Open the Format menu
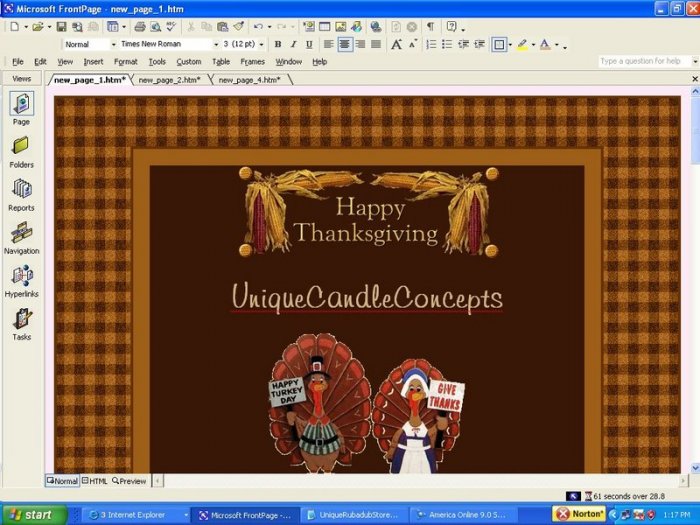 tap(125, 62)
